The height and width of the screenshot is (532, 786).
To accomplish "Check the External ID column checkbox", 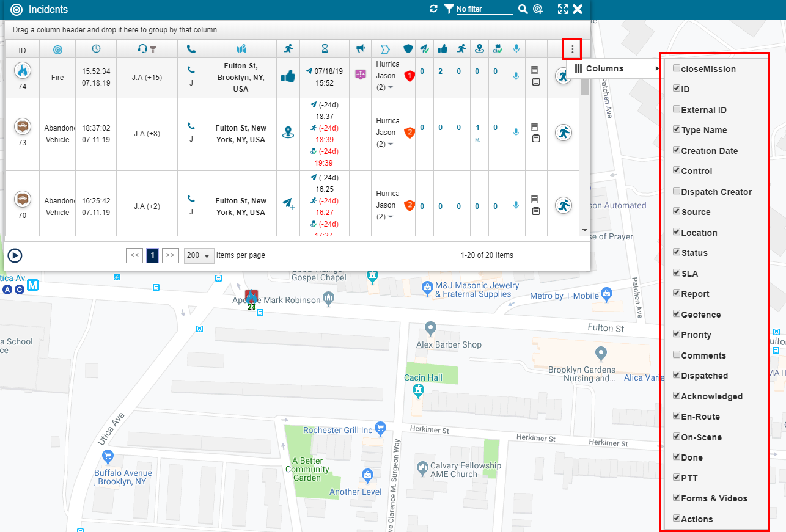I will (677, 109).
